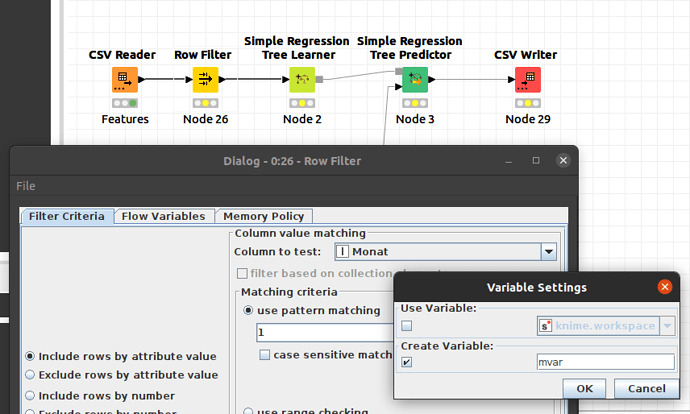690x414 pixels.
Task: Toggle filter based on collection elements
Action: (242, 274)
